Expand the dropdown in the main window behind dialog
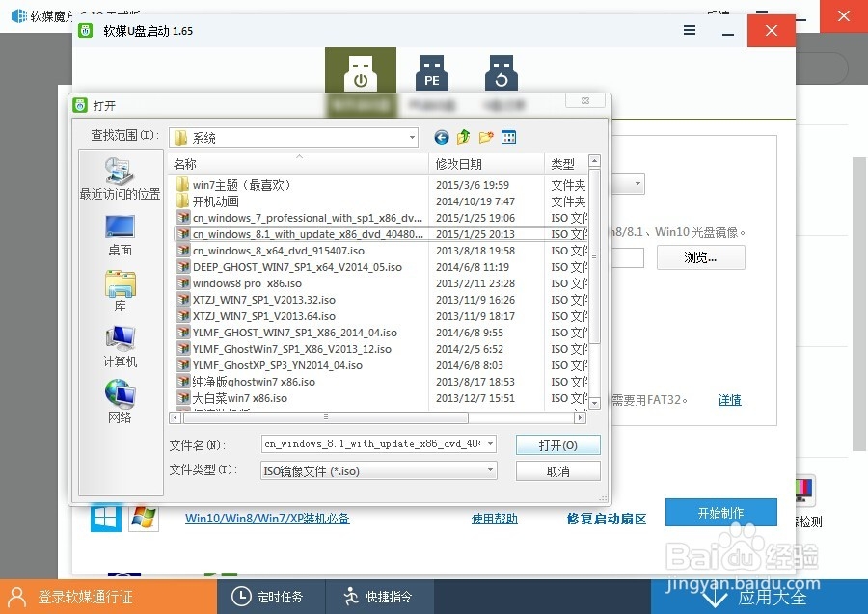Viewport: 868px width, 614px height. click(637, 184)
